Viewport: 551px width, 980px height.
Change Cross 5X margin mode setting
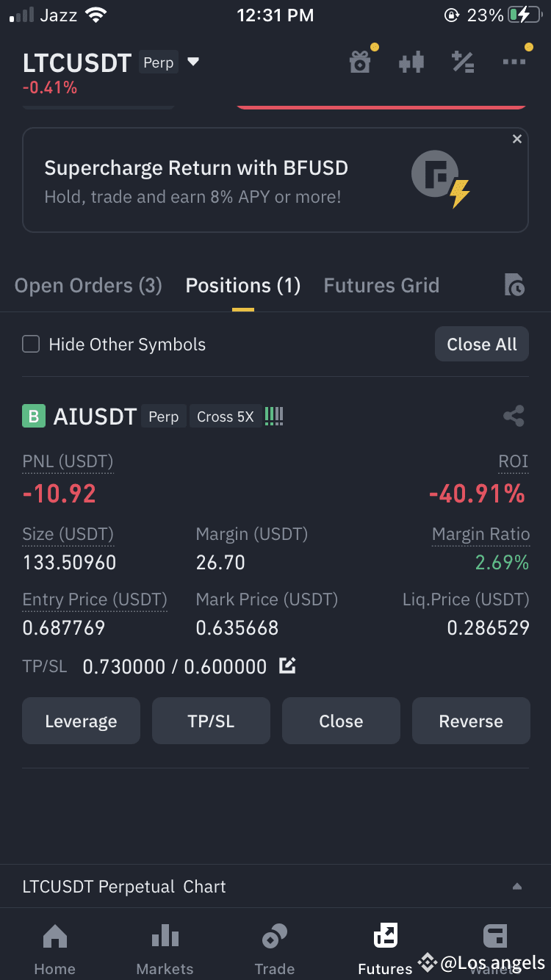tap(225, 417)
